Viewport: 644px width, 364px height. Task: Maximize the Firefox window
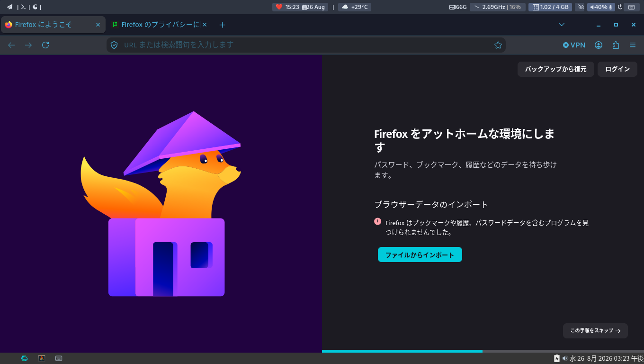point(616,25)
